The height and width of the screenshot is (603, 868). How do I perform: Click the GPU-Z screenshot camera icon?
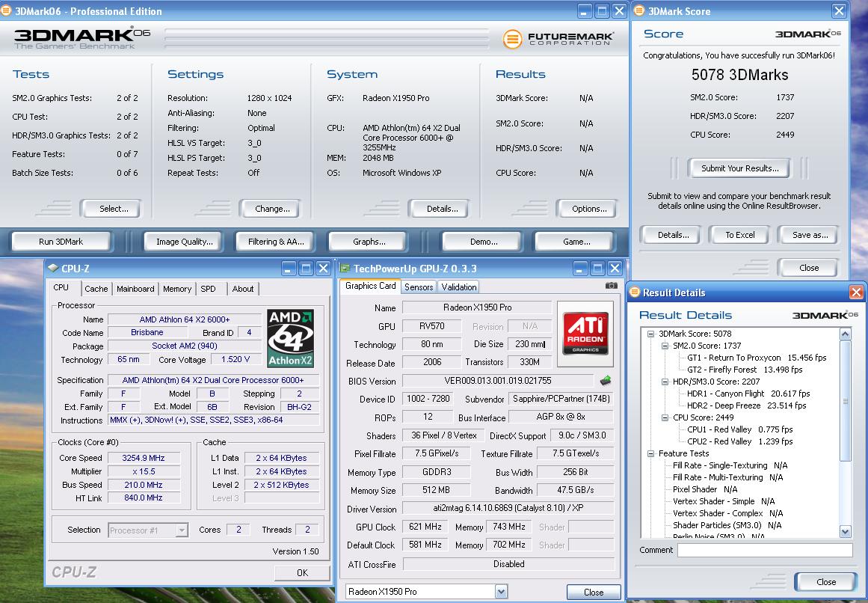[611, 286]
